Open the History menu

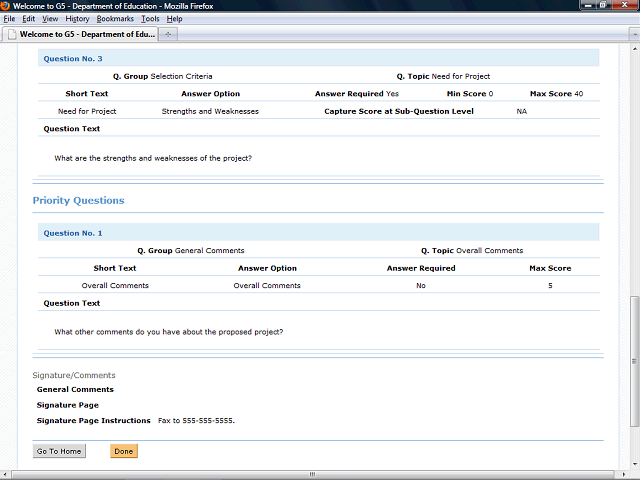[77, 19]
